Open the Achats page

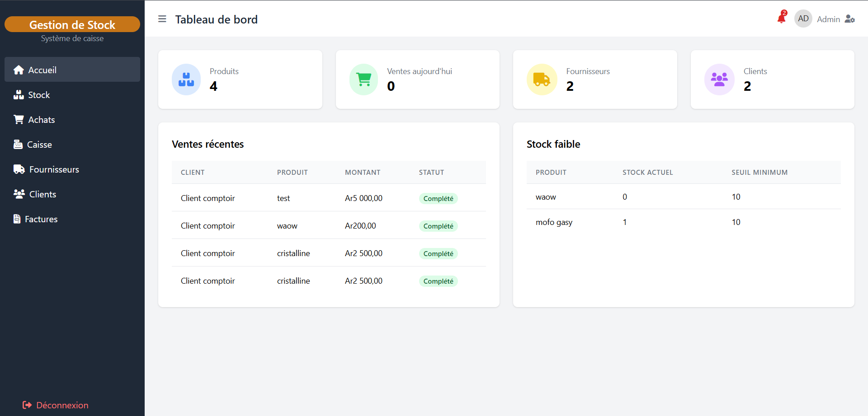pyautogui.click(x=41, y=120)
